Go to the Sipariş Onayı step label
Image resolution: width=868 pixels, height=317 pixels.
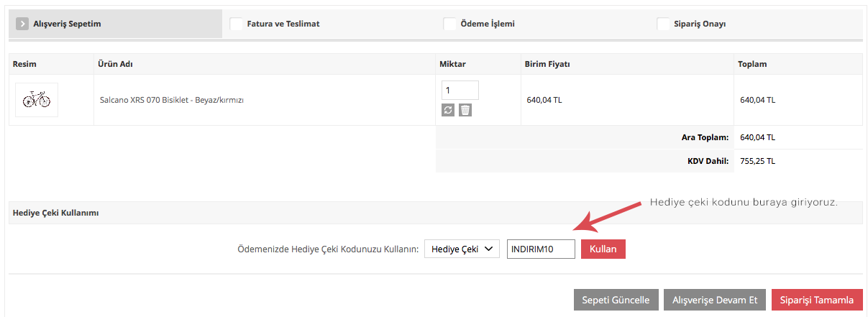[x=700, y=24]
